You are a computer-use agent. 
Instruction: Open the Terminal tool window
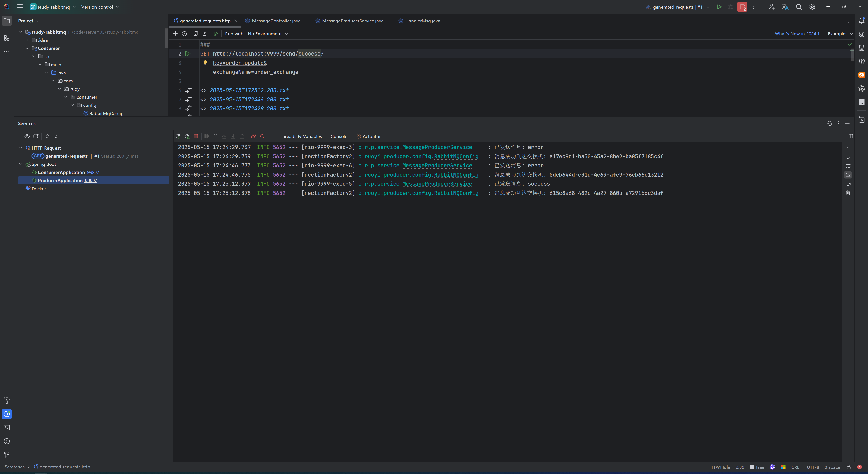click(7, 428)
